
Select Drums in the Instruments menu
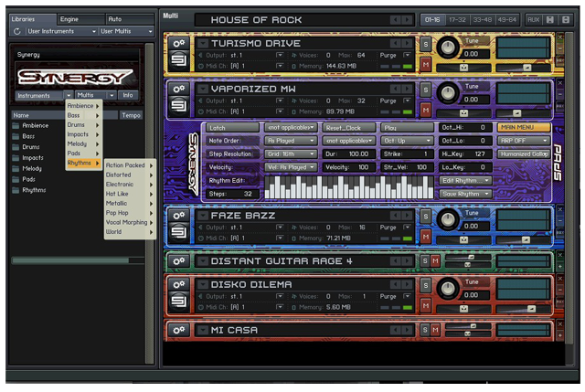(83, 125)
